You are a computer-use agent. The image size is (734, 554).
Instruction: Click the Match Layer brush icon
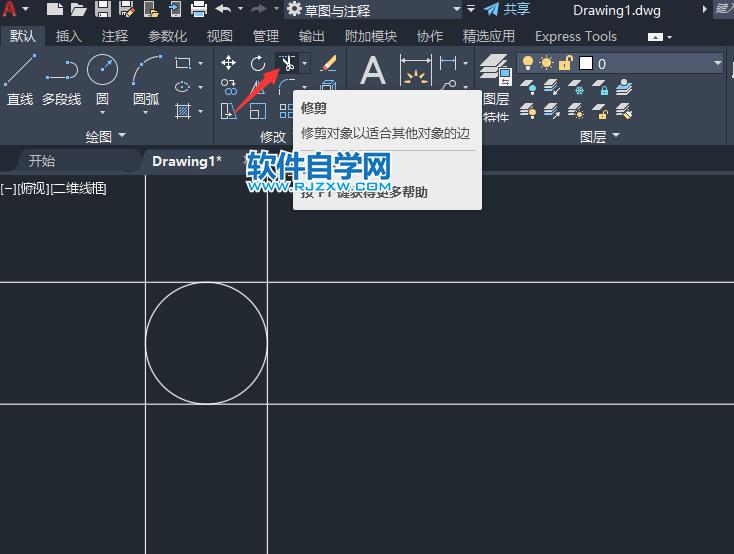624,111
